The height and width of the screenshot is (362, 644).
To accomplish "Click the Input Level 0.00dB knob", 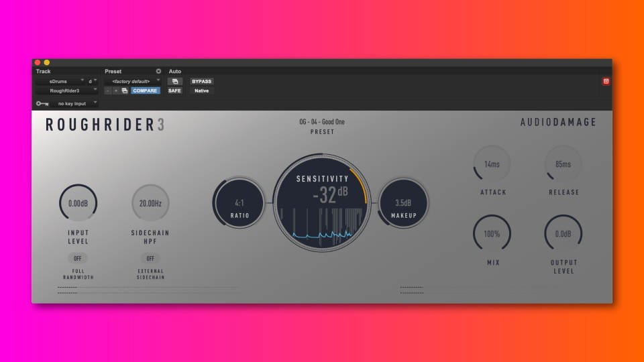I will tap(78, 203).
